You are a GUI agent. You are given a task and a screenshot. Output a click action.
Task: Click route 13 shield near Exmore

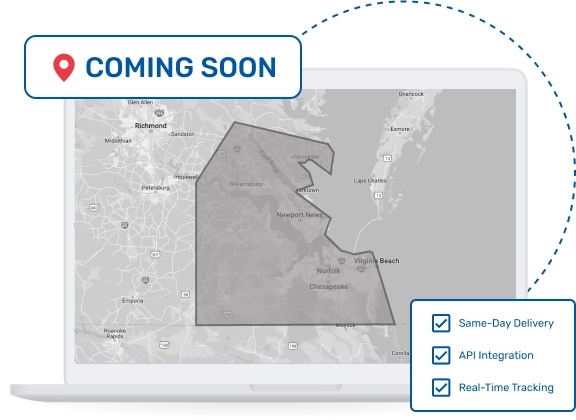[x=387, y=158]
